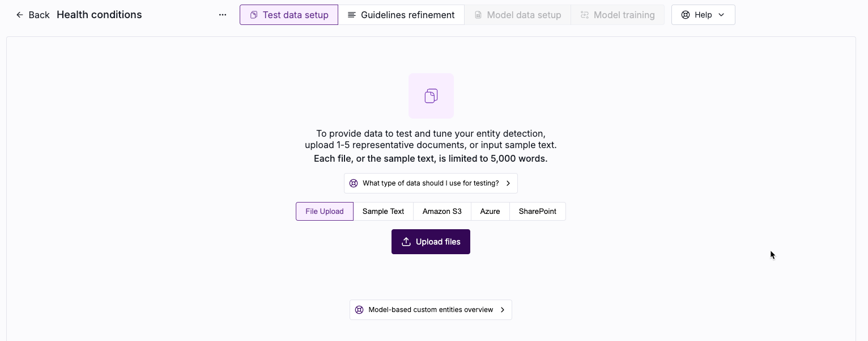Expand the data type question chevron
Viewport: 868px width, 341px height.
pos(508,183)
